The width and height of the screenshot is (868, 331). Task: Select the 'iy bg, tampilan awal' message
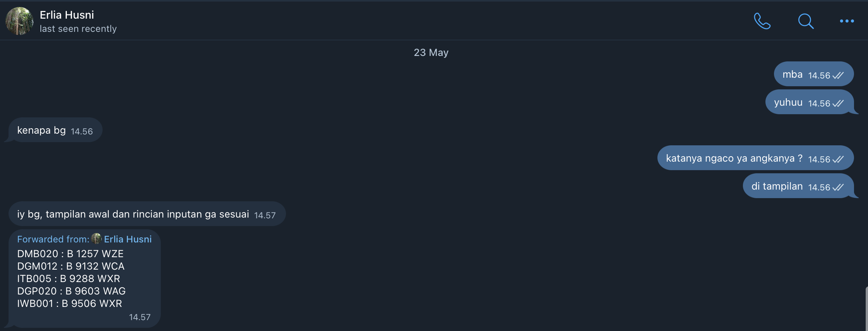pyautogui.click(x=147, y=214)
